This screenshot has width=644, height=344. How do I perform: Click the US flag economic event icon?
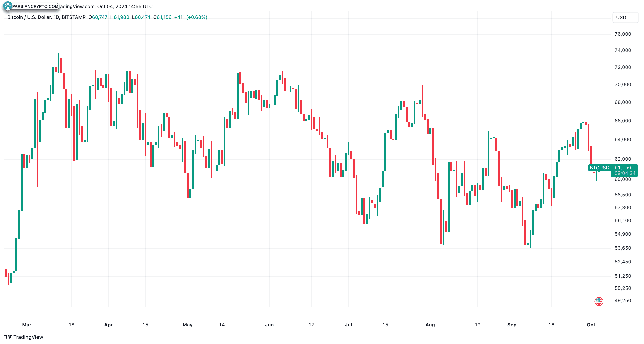tap(599, 301)
